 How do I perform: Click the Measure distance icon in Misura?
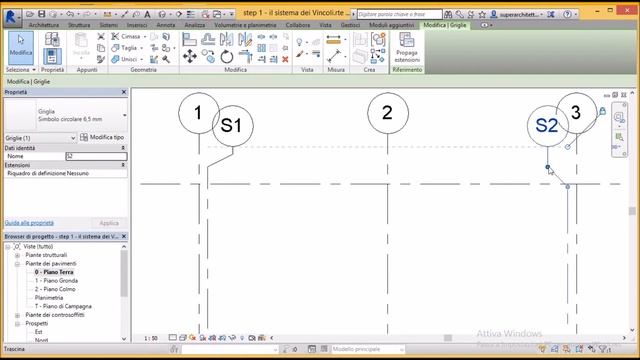tap(333, 40)
